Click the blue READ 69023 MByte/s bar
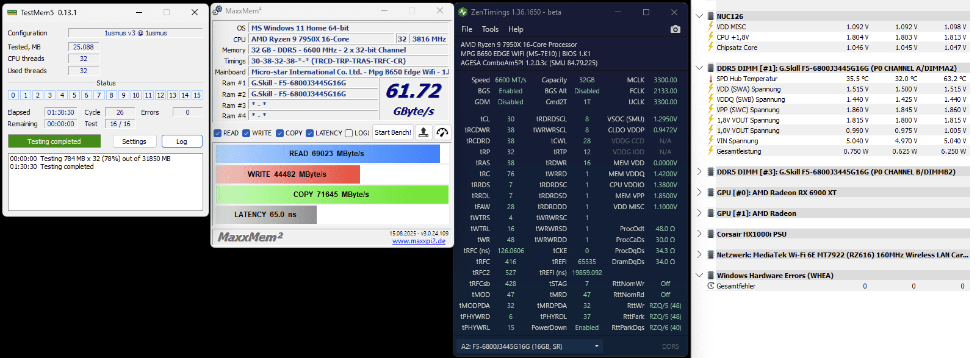Screen dimensions: 980x358 [x=328, y=154]
